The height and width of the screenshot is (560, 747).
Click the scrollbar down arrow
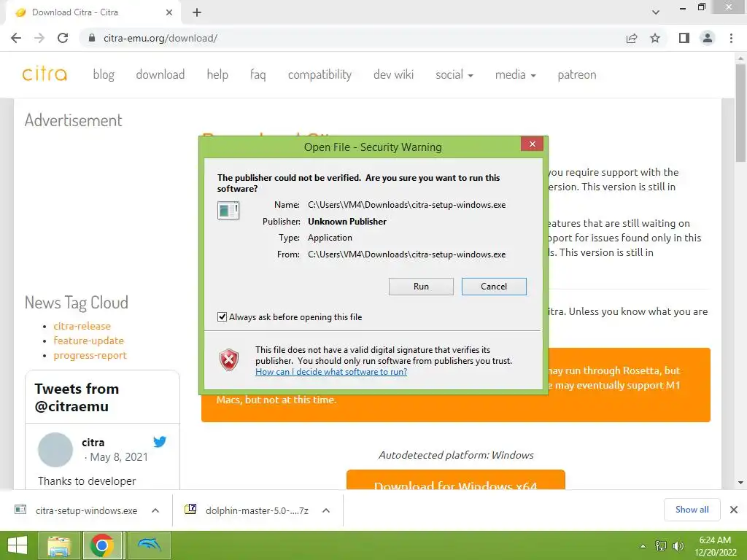740,483
